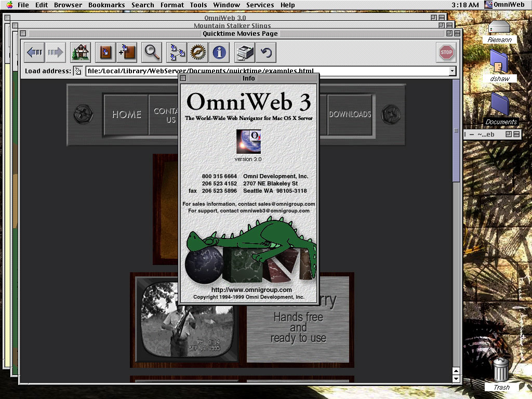Click the 'version 3.0' label in Info
Viewport: 532px width, 399px height.
248,159
